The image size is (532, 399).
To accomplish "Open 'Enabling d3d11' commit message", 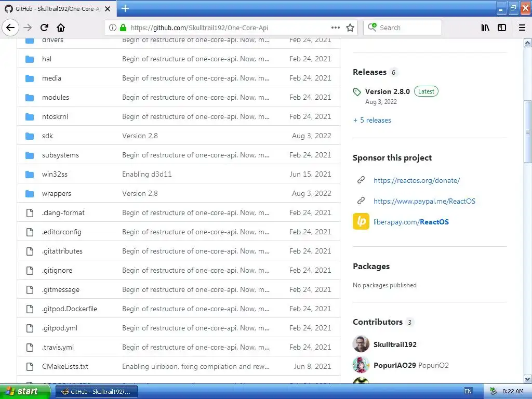I will (147, 175).
